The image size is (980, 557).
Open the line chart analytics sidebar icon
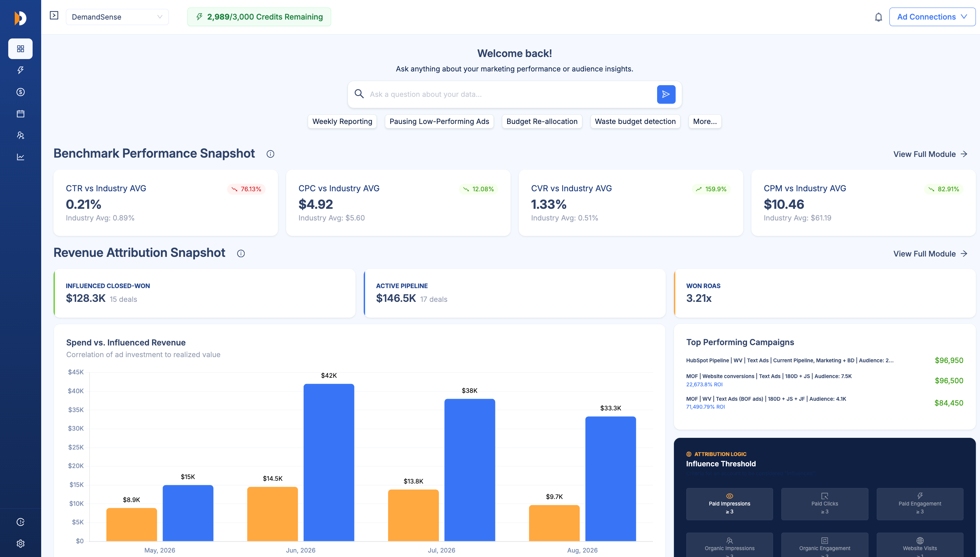[20, 157]
